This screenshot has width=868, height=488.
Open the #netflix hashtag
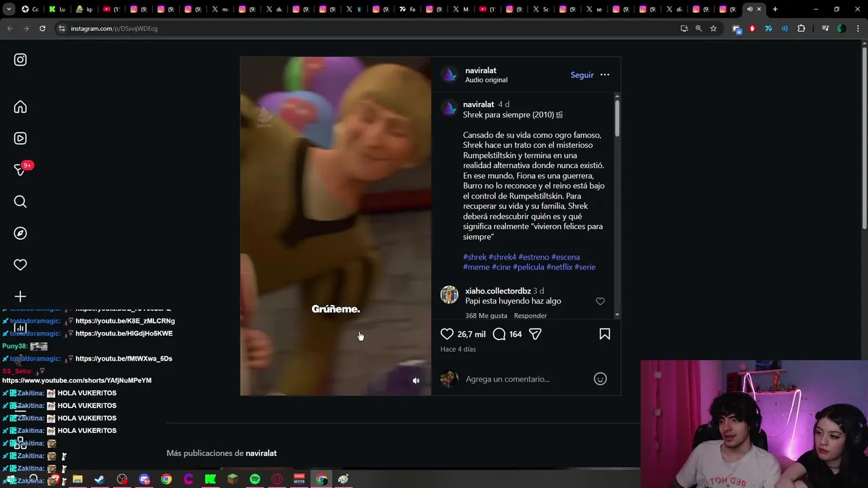[x=559, y=267]
